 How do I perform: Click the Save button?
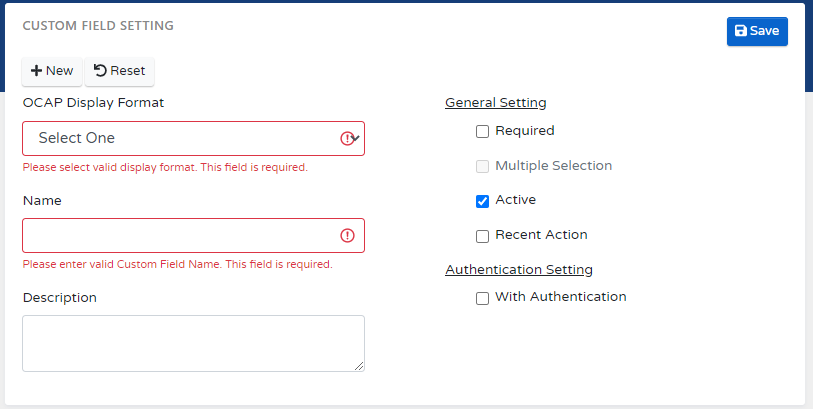[757, 31]
